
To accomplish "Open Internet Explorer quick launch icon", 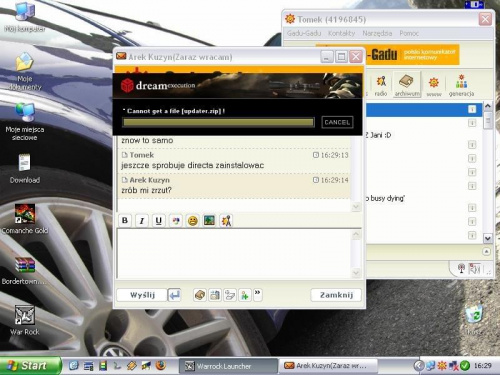I will [x=73, y=366].
